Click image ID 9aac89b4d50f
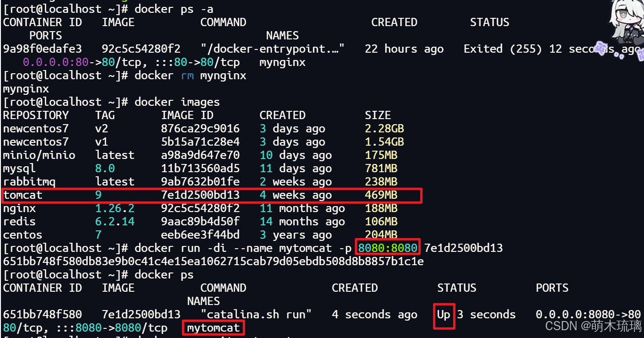644x338 pixels. pyautogui.click(x=200, y=222)
